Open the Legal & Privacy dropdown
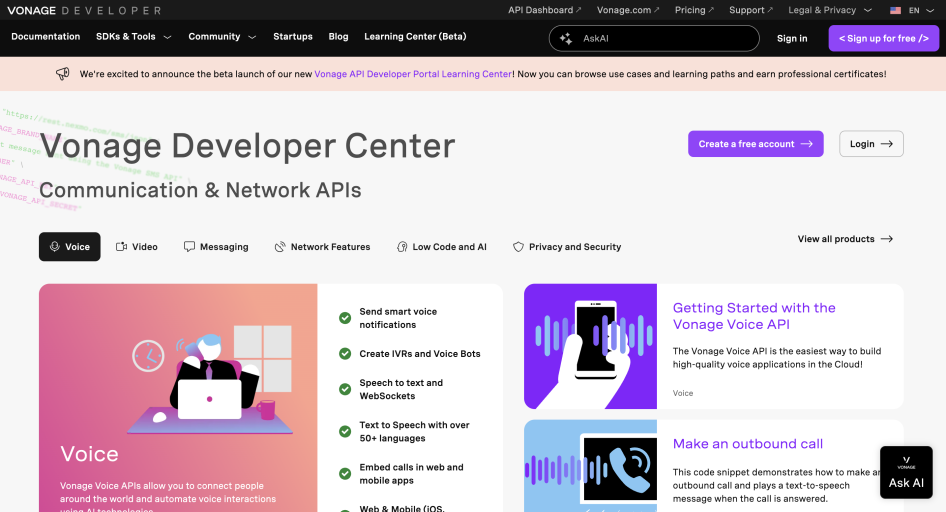The height and width of the screenshot is (512, 946). 830,10
